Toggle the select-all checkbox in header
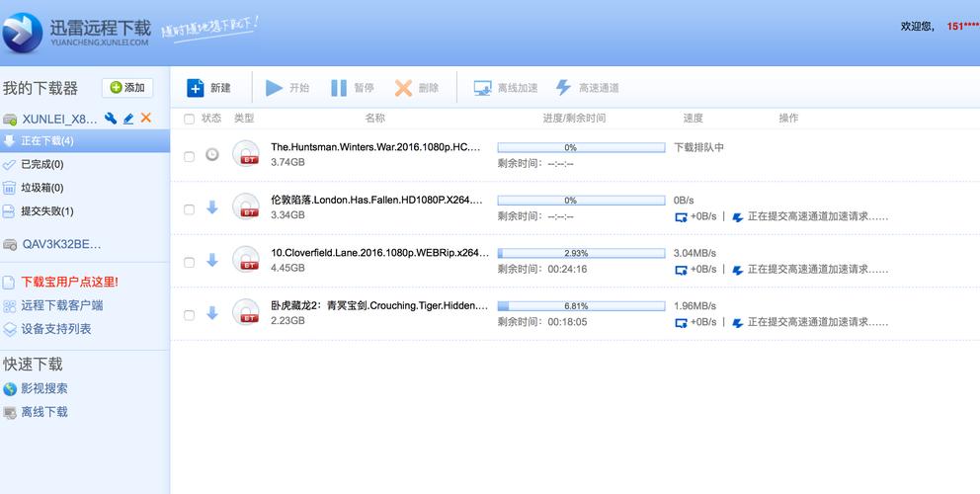 pos(189,119)
